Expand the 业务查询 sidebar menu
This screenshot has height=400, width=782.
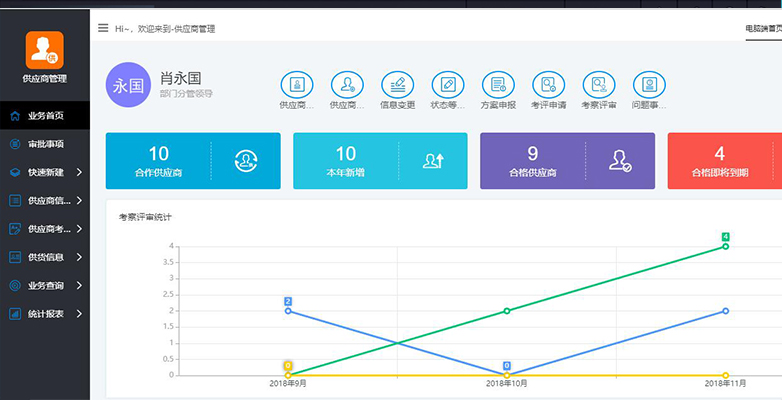[45, 285]
